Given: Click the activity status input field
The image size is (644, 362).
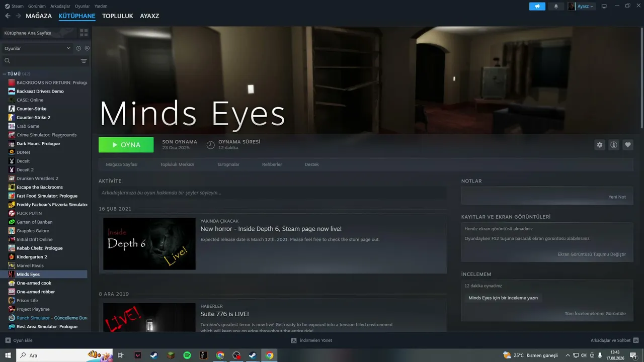Looking at the screenshot, I should pos(273,193).
